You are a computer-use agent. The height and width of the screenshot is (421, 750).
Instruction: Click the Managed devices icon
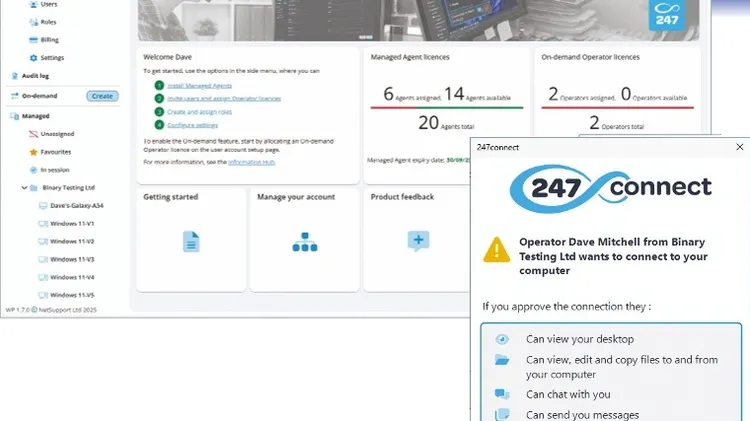(x=14, y=116)
